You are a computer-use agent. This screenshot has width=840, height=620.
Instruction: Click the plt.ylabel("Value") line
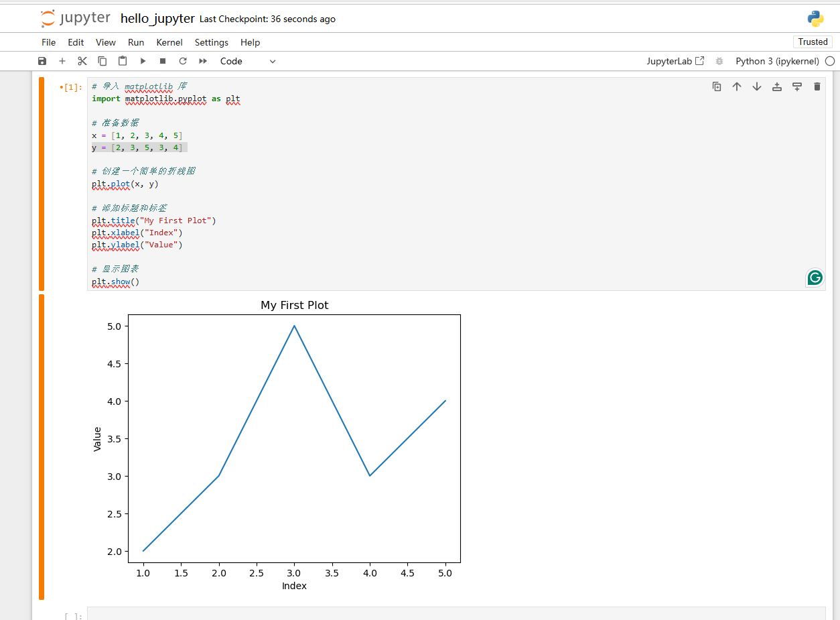pyautogui.click(x=137, y=245)
